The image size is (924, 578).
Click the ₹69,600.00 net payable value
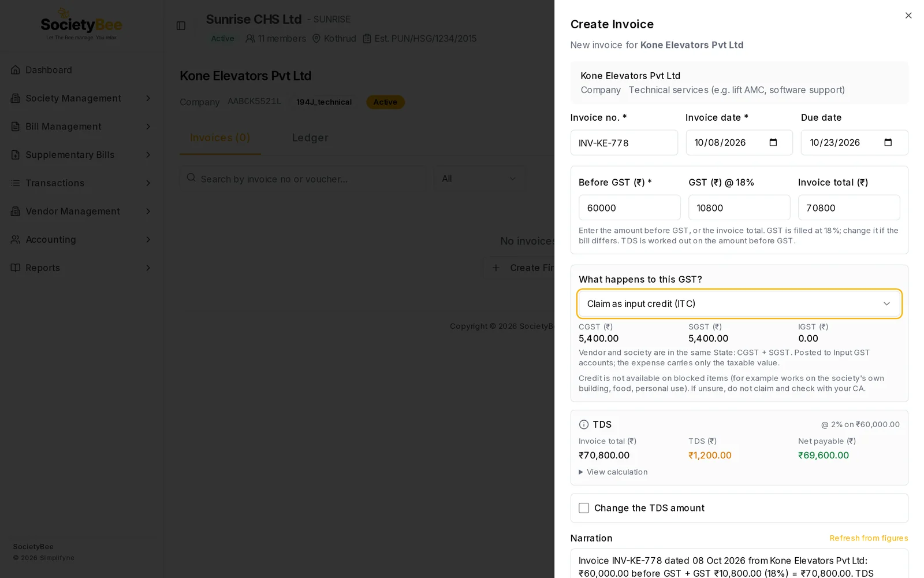click(824, 455)
